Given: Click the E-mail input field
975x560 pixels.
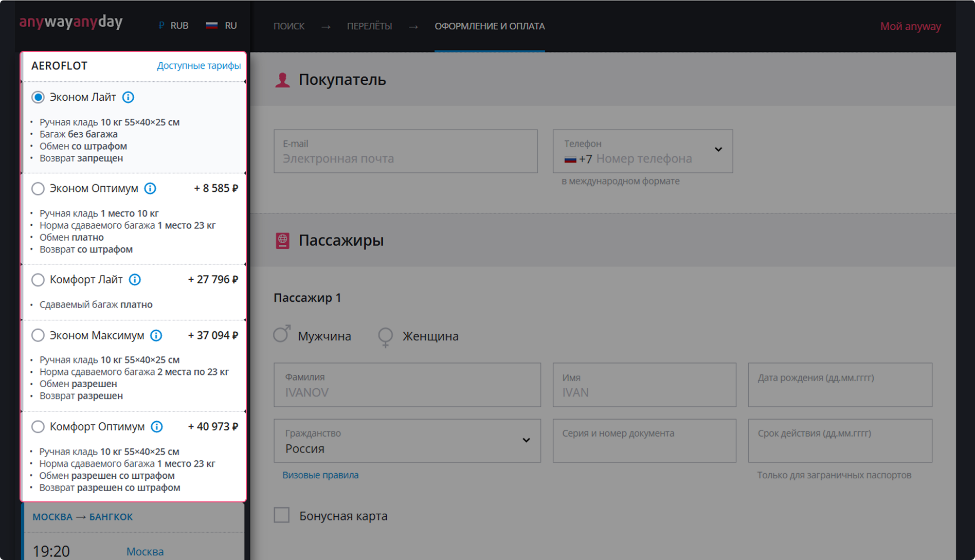Looking at the screenshot, I should pyautogui.click(x=405, y=152).
